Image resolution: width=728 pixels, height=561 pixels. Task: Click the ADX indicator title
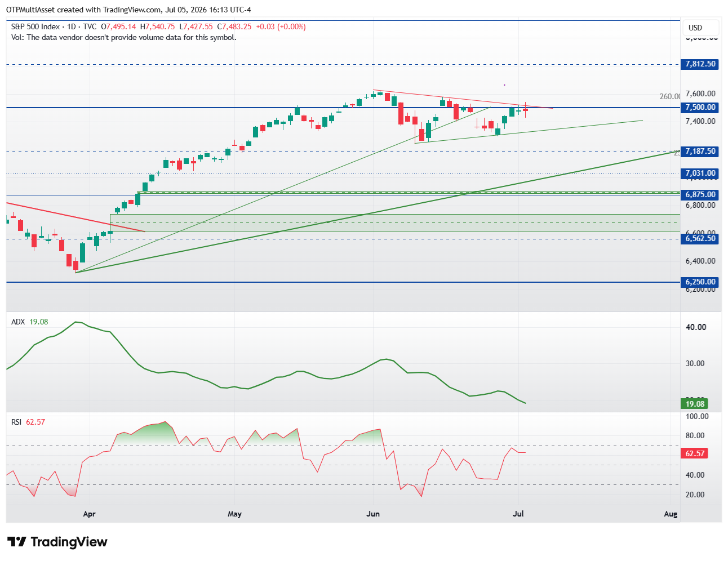tap(18, 322)
